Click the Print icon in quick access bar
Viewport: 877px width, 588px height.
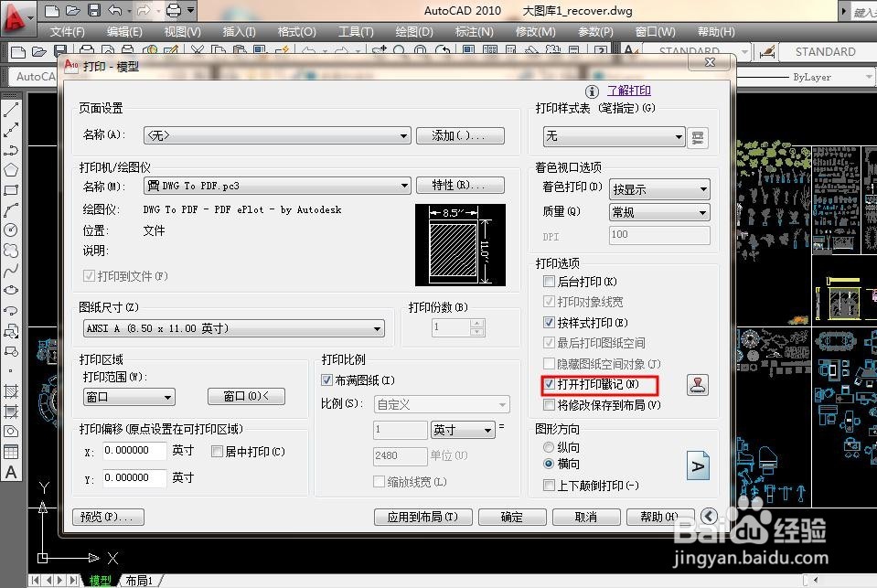[174, 11]
